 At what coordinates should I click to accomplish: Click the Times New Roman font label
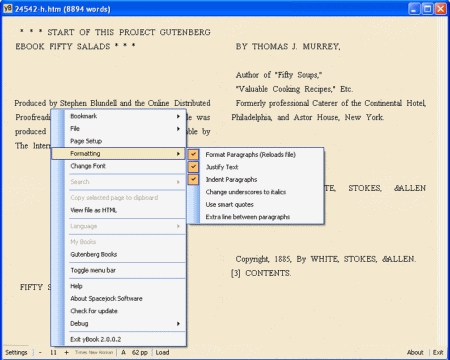click(94, 352)
